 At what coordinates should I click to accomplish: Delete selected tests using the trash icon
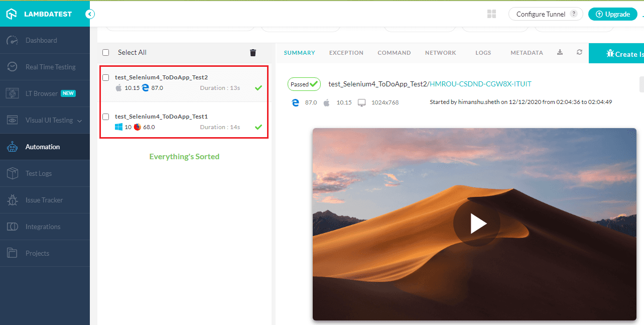(x=253, y=52)
